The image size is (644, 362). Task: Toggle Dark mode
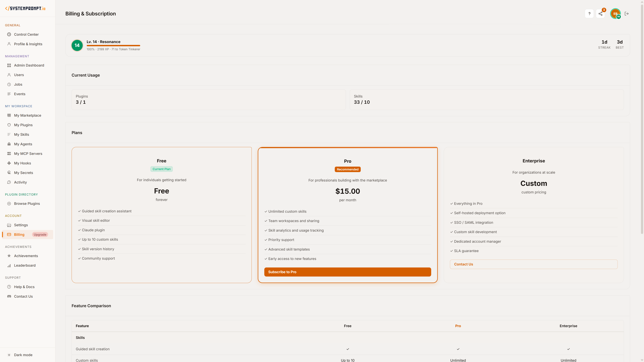pos(23,355)
